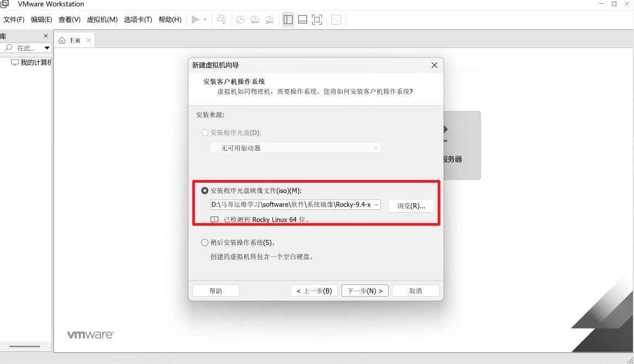
Task: Open the 查看(V) menu
Action: 69,19
